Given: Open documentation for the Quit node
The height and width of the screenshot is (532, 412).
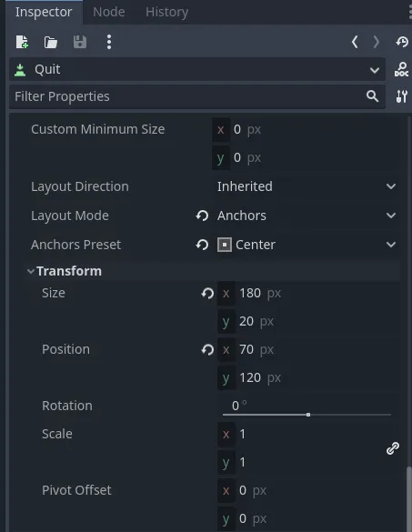Looking at the screenshot, I should (x=401, y=69).
